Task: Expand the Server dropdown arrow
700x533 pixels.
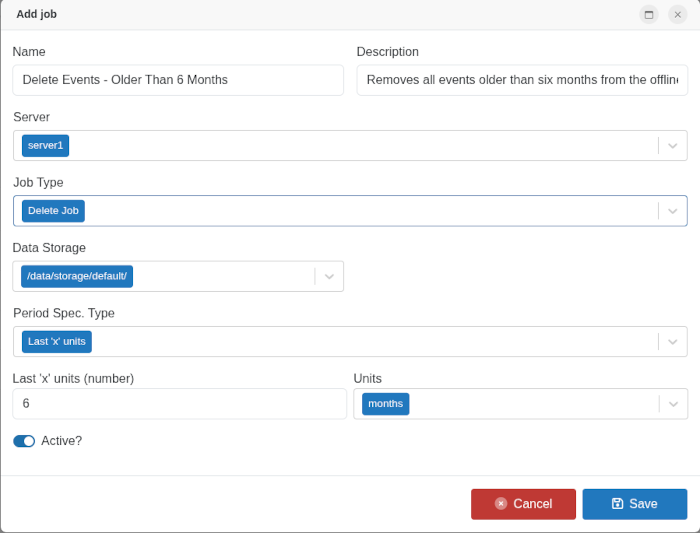Action: tap(673, 146)
